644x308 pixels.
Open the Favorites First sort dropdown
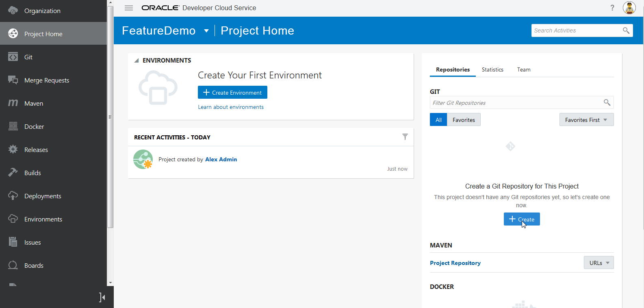tap(586, 120)
